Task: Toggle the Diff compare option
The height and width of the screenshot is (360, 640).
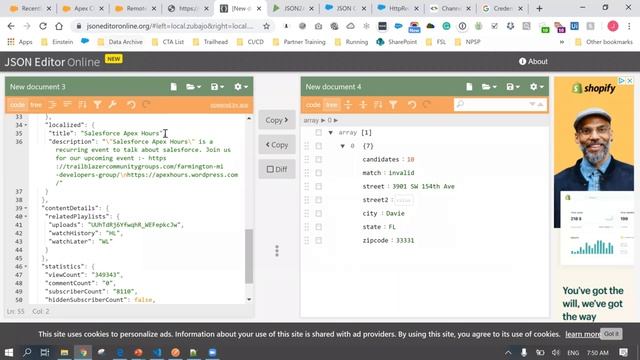Action: click(x=277, y=169)
